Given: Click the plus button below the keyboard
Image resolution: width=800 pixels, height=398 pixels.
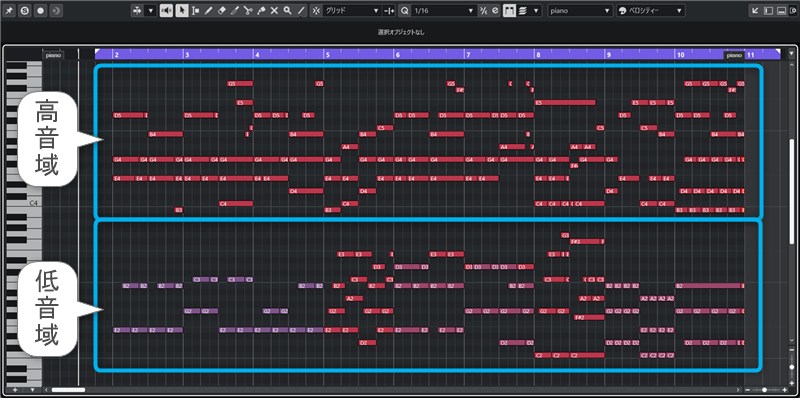Looking at the screenshot, I should (15, 390).
